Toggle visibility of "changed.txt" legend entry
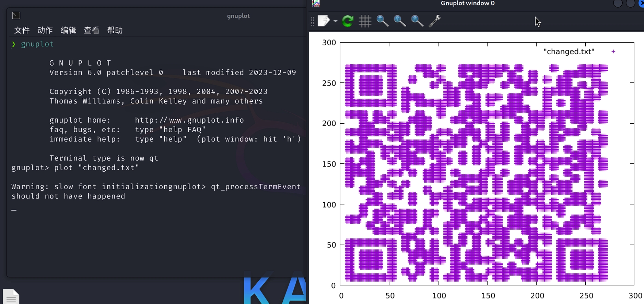644x304 pixels. (569, 52)
